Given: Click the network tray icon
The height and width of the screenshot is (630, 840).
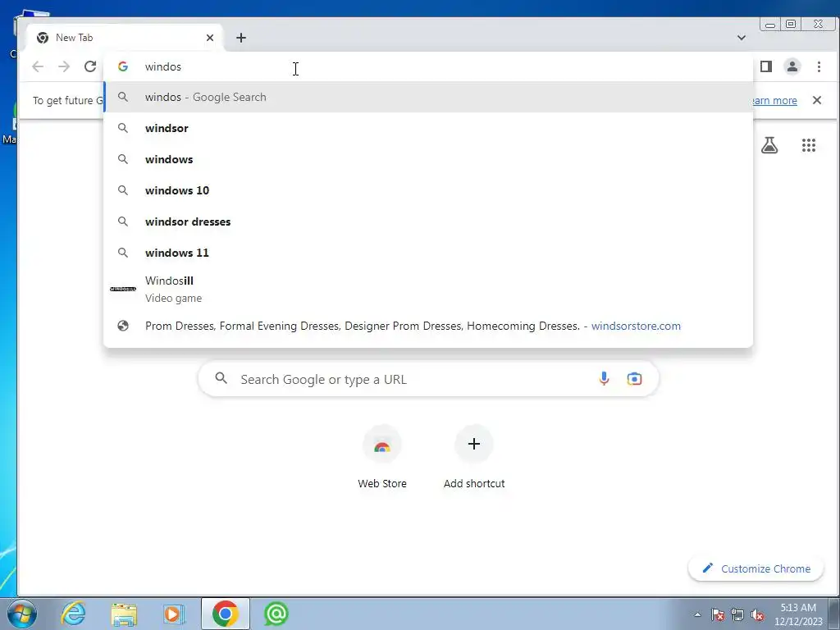Looking at the screenshot, I should (737, 614).
